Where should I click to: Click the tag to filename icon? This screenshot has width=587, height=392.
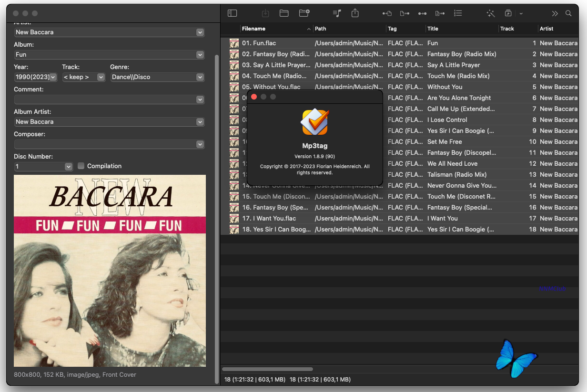(x=387, y=13)
